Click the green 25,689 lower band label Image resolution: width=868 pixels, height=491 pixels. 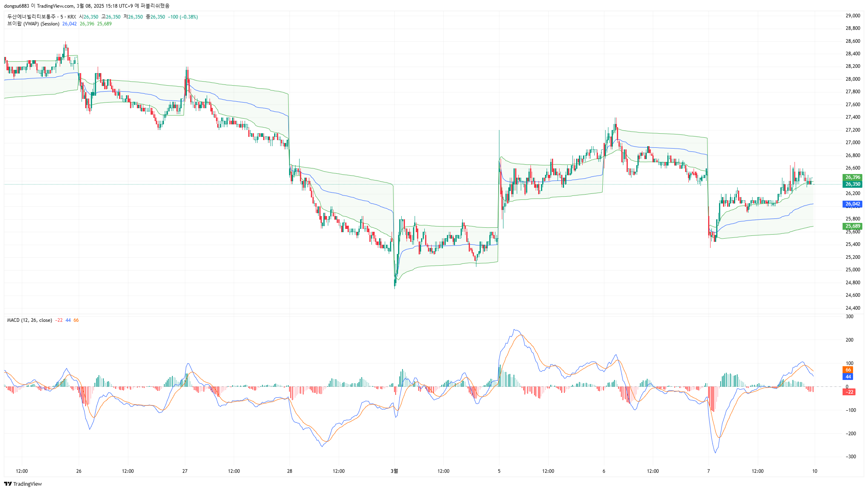click(x=853, y=226)
